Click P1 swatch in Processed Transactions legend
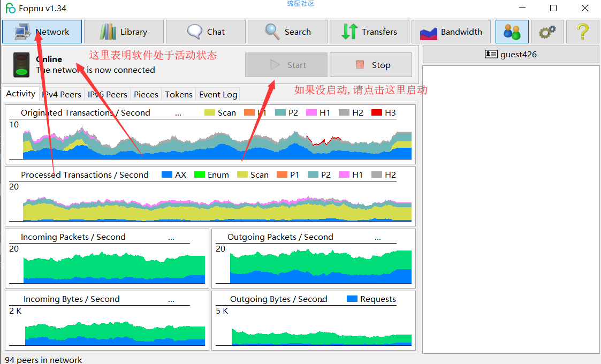The width and height of the screenshot is (601, 364). pyautogui.click(x=282, y=175)
